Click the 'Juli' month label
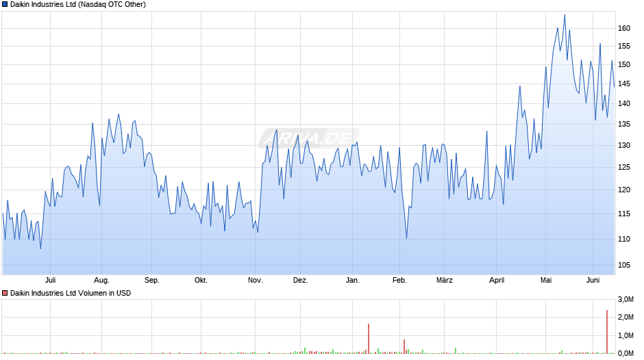Viewport: 644px width, 360px height. (x=50, y=281)
